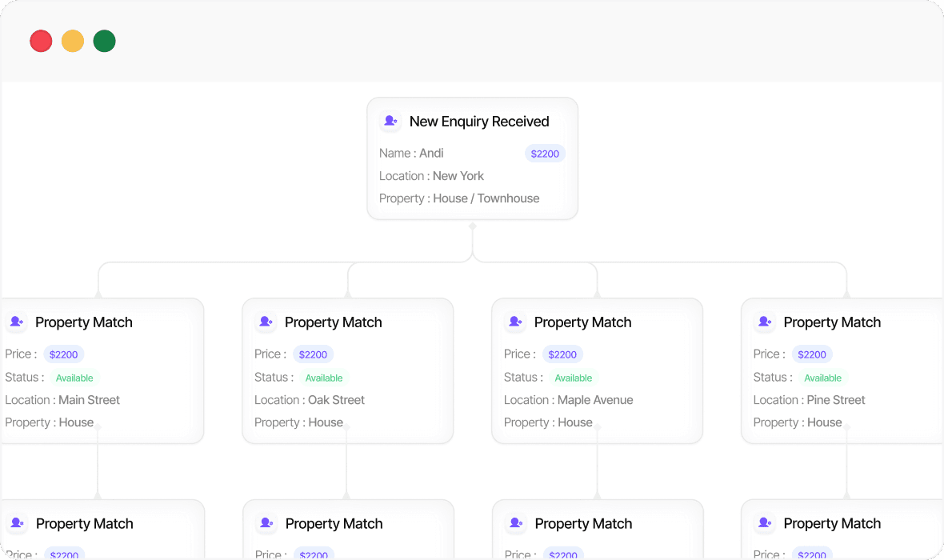Click the Available status on Maple Avenue card
The image size is (944, 560).
(574, 378)
